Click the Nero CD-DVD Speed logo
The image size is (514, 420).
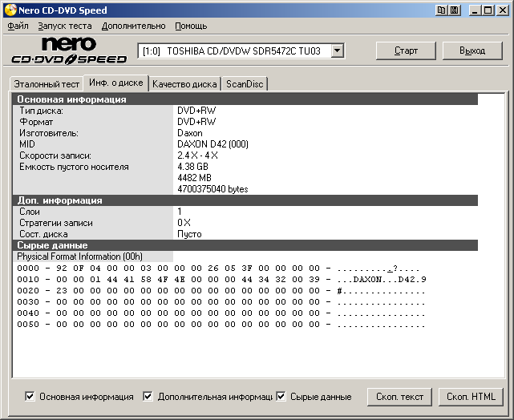tap(69, 50)
